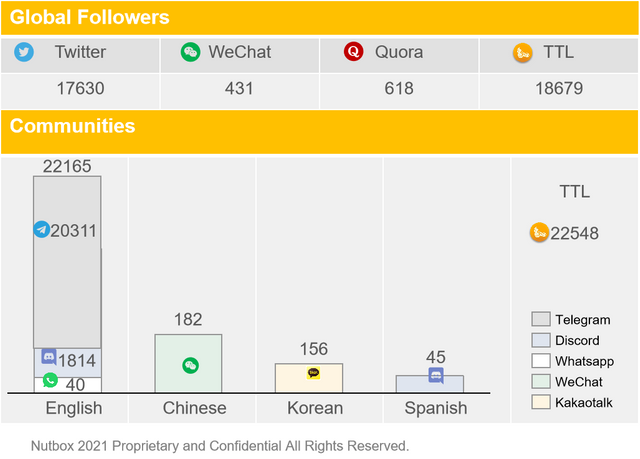Select the Global Followers header
This screenshot has width=640, height=459.
[90, 17]
